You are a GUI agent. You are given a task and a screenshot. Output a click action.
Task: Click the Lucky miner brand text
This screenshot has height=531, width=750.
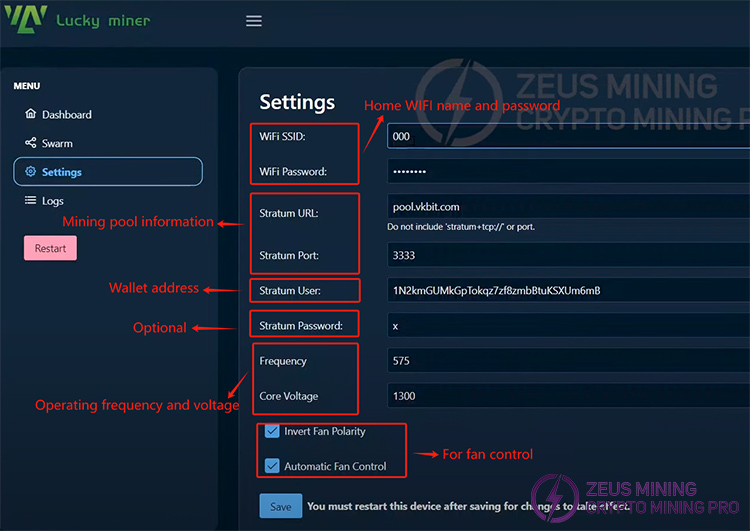point(103,21)
